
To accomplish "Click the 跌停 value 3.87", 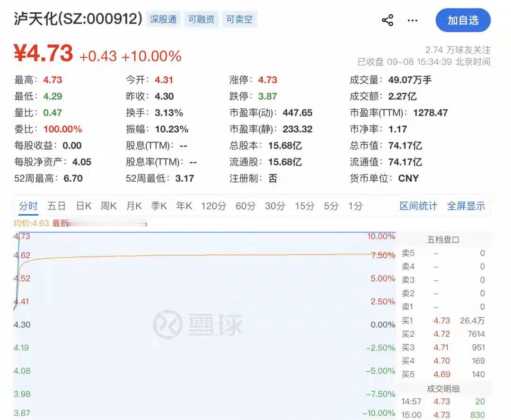I will click(x=267, y=96).
